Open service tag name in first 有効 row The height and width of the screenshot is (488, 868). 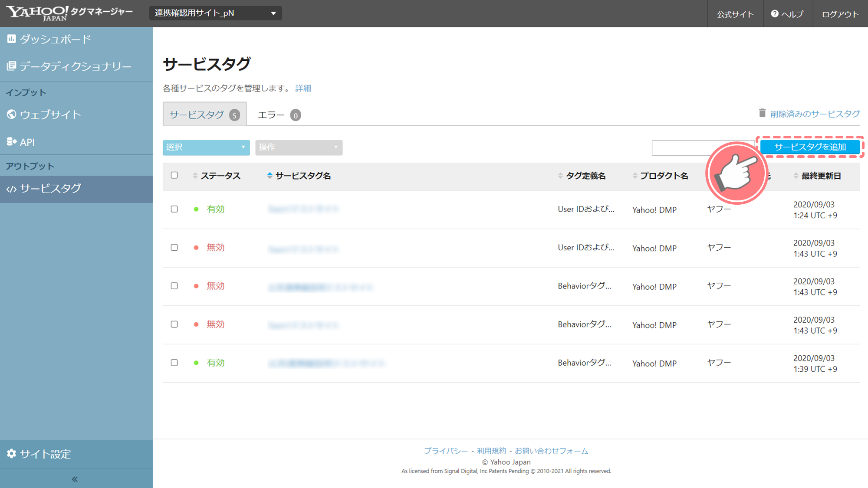[x=303, y=209]
